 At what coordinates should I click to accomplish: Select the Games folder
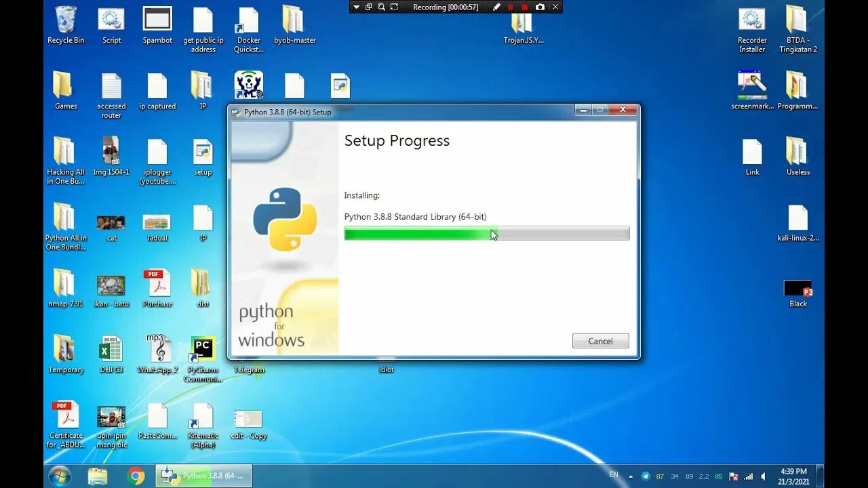coord(66,91)
